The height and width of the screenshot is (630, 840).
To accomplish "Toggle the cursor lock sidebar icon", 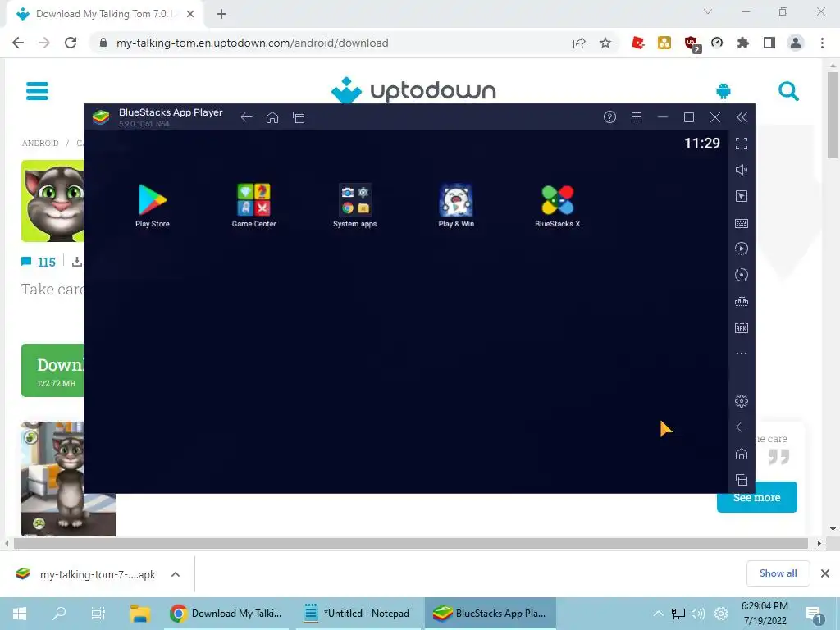I will click(742, 196).
